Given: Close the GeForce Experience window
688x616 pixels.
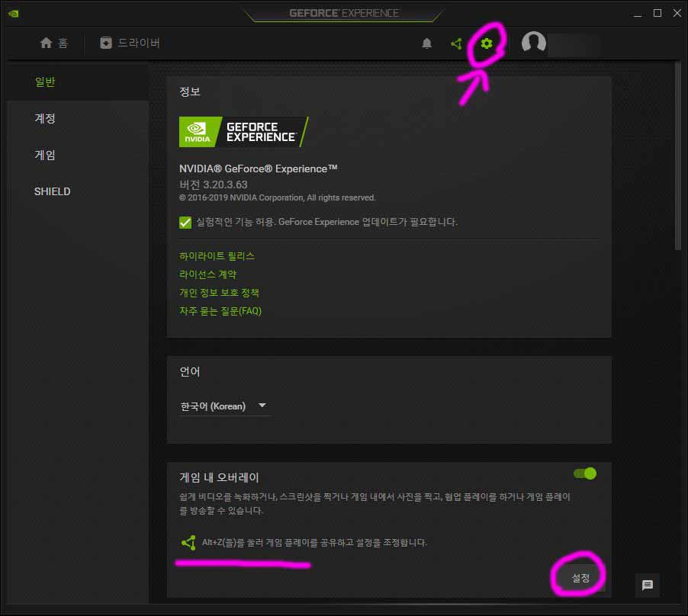Looking at the screenshot, I should (677, 13).
